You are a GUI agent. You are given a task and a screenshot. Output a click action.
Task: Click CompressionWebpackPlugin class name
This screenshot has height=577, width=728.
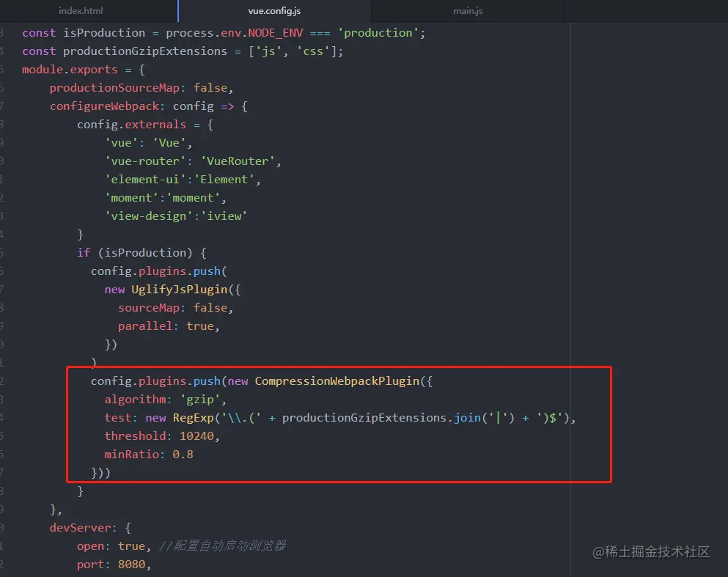coord(337,381)
